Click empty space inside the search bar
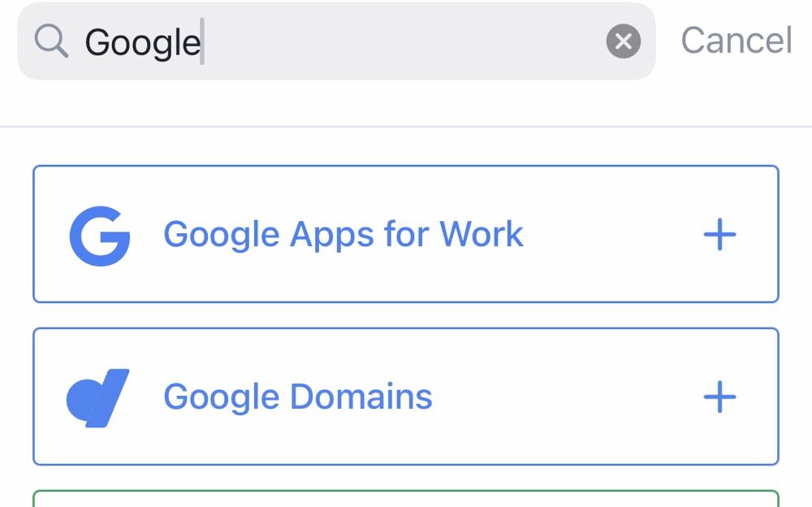Image resolution: width=812 pixels, height=507 pixels. (406, 41)
